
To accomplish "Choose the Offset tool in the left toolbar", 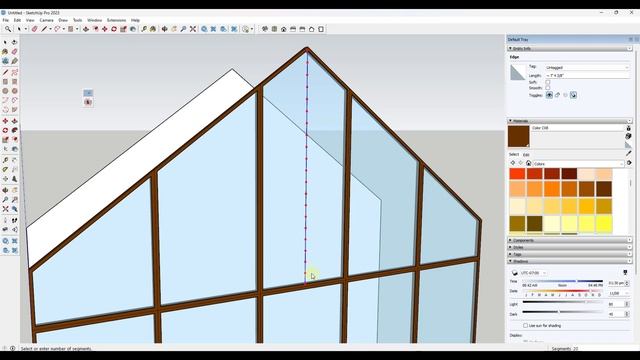I will pos(14,140).
